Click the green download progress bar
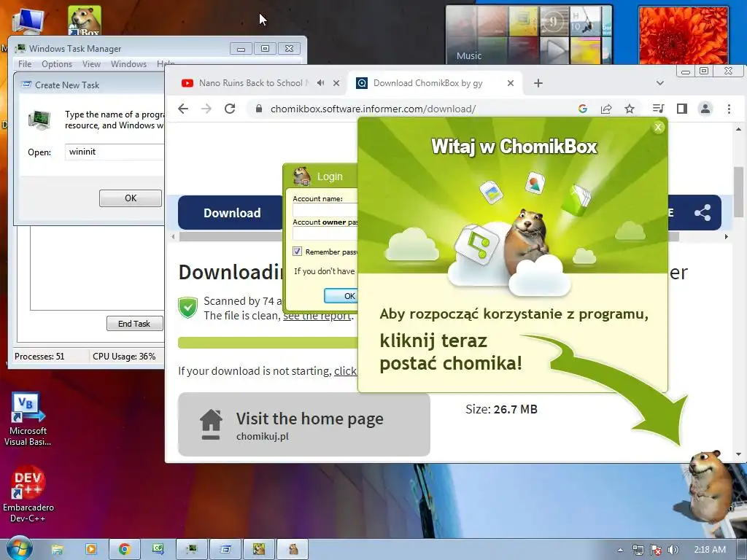This screenshot has width=747, height=560. [268, 343]
